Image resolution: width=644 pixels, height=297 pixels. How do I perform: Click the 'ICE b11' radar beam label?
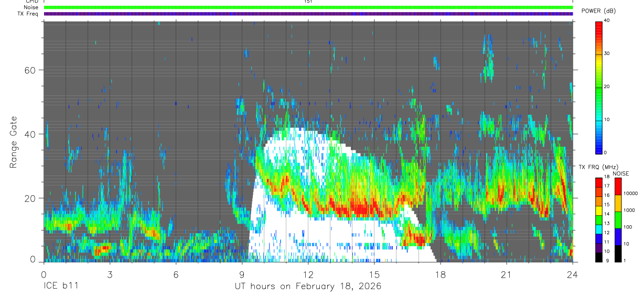[60, 287]
